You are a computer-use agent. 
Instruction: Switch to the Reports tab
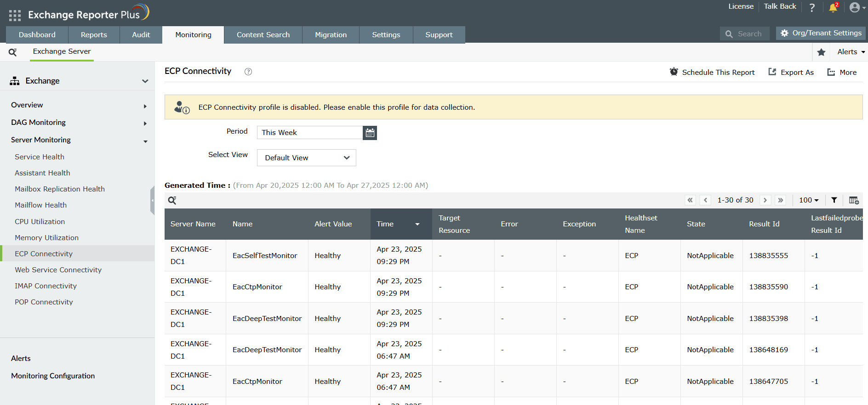click(94, 35)
